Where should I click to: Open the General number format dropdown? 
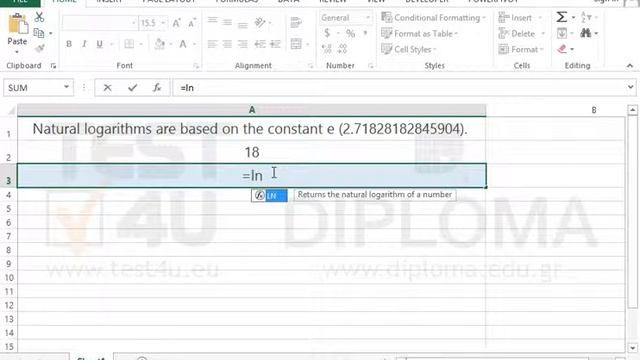367,18
